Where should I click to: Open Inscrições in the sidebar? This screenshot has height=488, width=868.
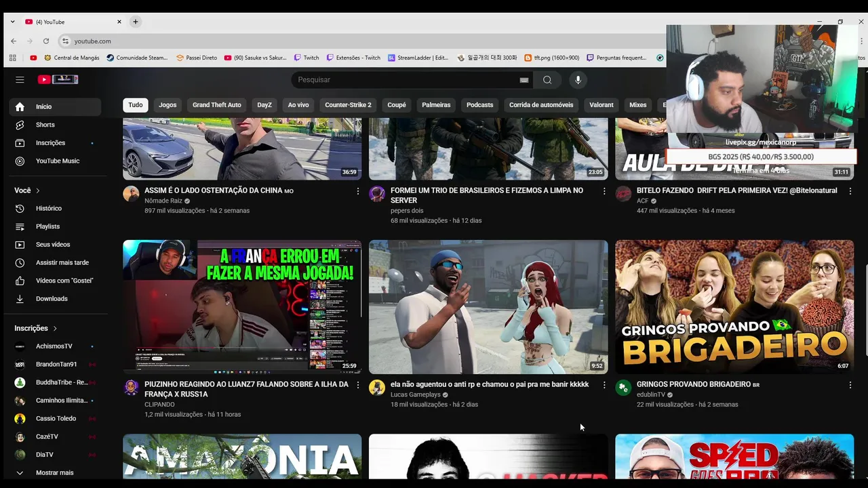click(x=55, y=143)
